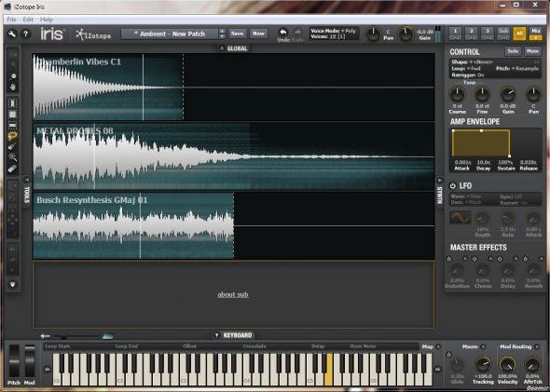Select the frequency band selection tool
This screenshot has width=550, height=392.
click(x=13, y=125)
